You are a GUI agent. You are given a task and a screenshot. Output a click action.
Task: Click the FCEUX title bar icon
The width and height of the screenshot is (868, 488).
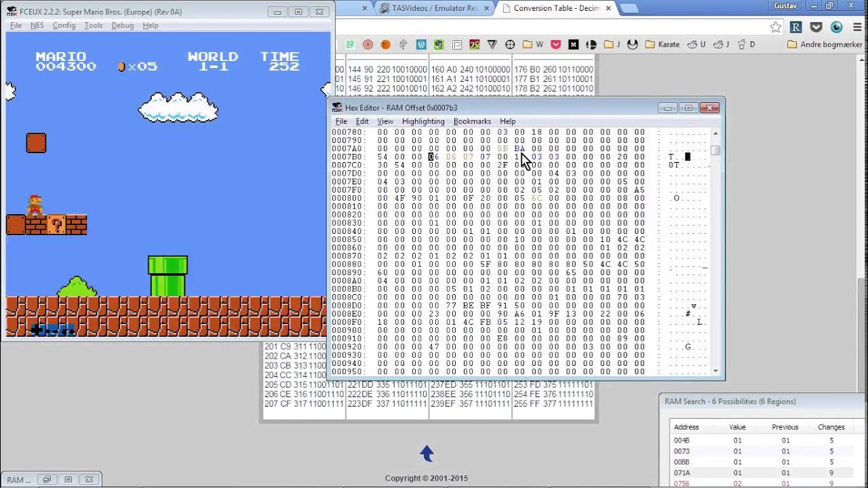point(12,12)
